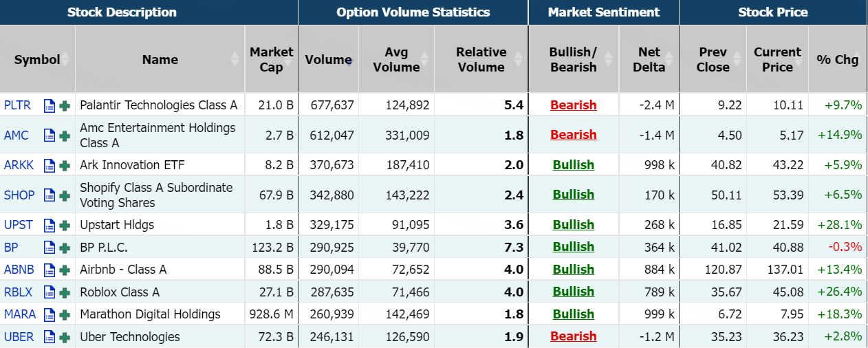
Task: Click Bearish sentiment link for Palantir
Action: pyautogui.click(x=574, y=105)
